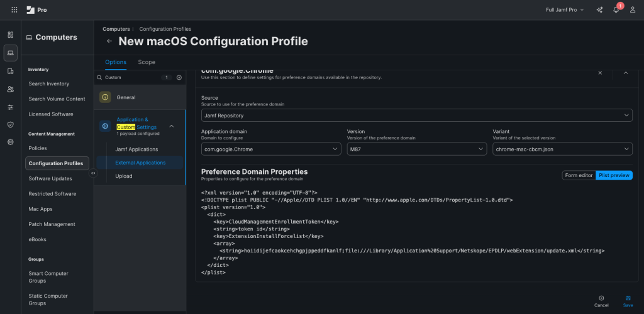
Task: Click Configuration Profiles breadcrumb
Action: (165, 29)
